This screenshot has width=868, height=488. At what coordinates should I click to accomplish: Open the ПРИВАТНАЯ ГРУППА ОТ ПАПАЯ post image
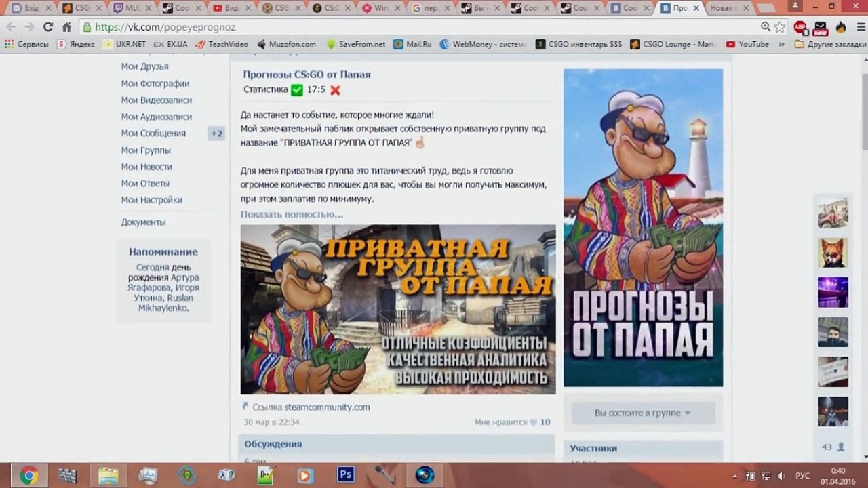(x=398, y=310)
